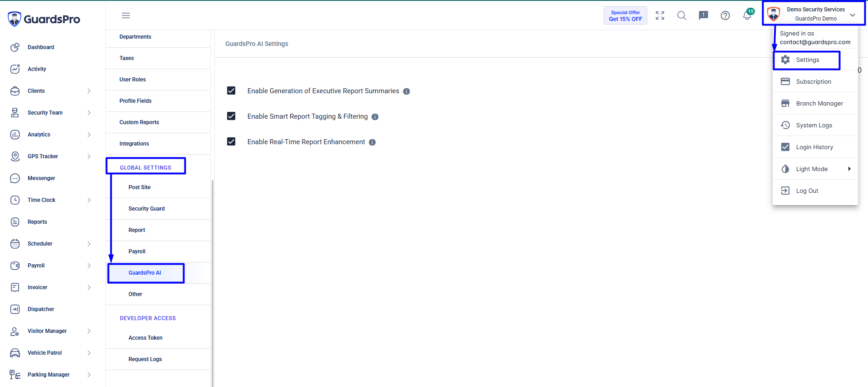Click the search magnifier icon
Viewport: 868px width, 387px height.
coord(682,15)
